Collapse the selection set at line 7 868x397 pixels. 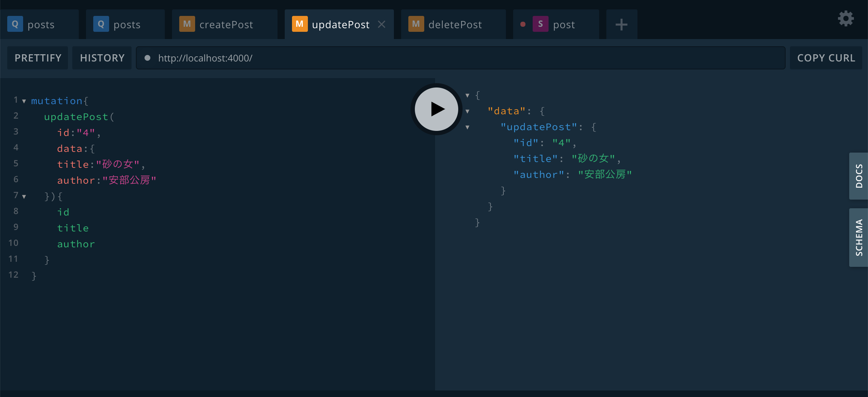[x=24, y=197]
